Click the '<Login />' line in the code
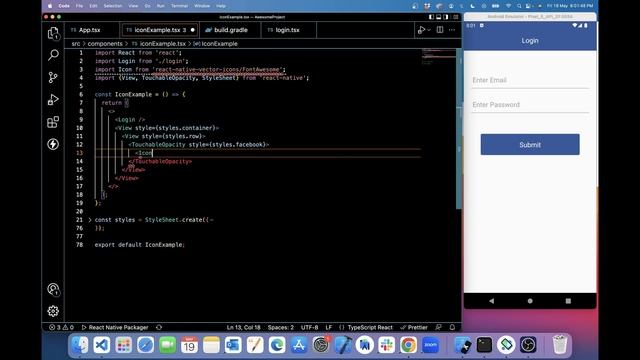 (x=130, y=120)
